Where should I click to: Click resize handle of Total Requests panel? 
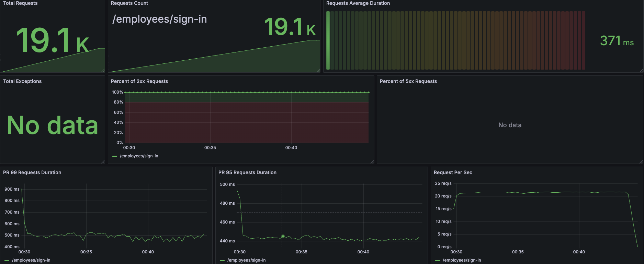103,71
